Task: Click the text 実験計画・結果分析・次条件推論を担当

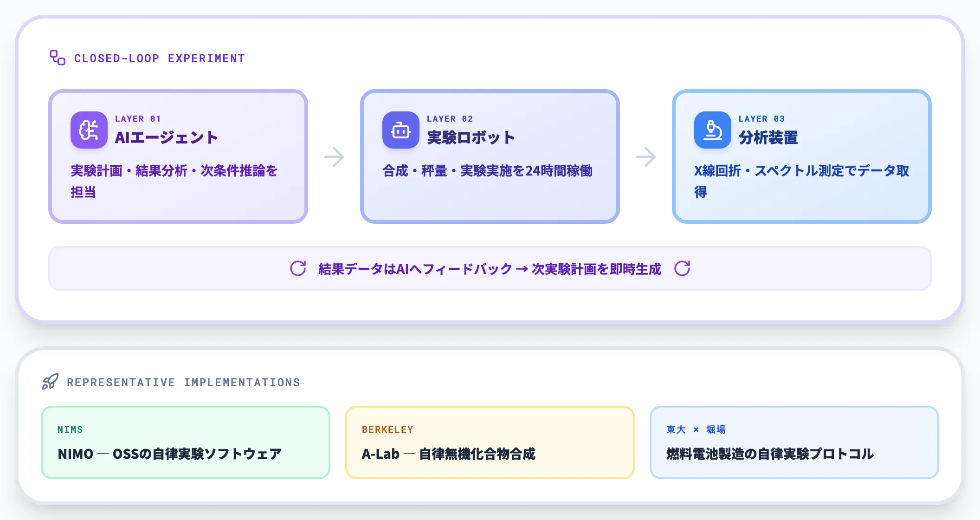Action: point(174,181)
